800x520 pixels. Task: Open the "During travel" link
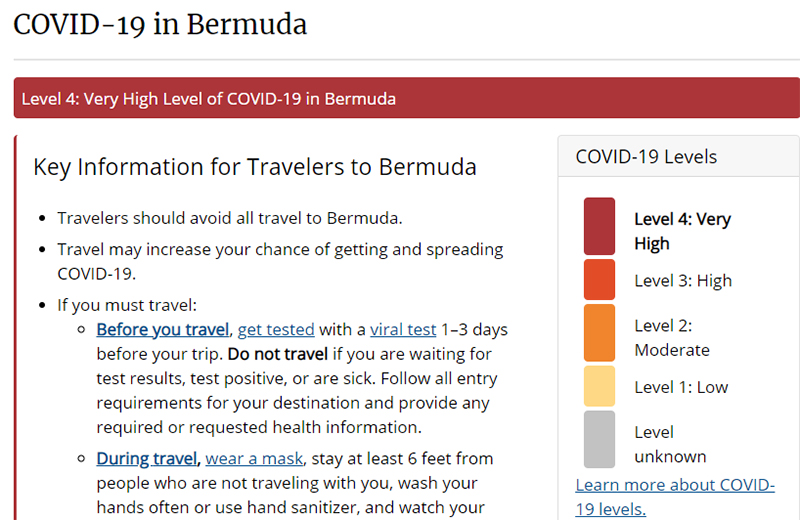click(148, 458)
